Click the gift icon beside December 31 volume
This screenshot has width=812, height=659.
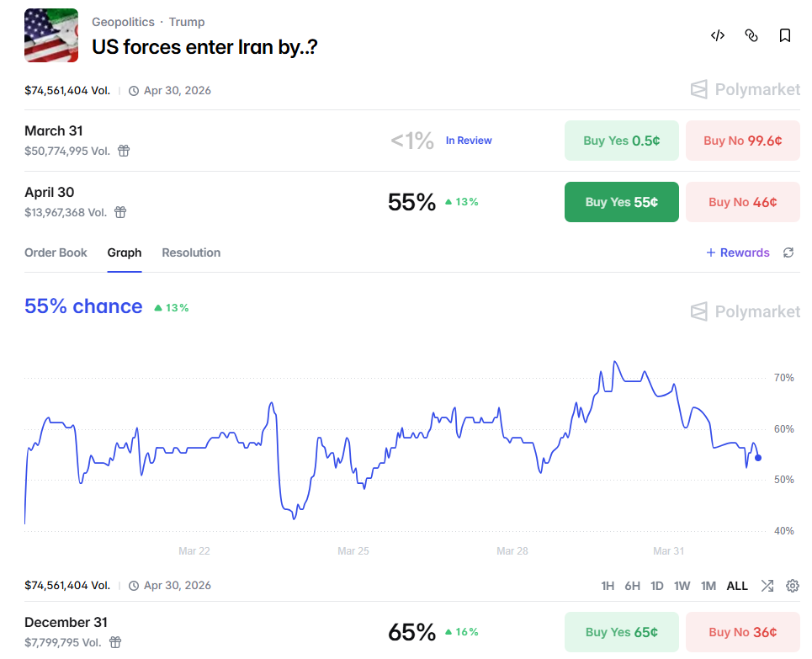(x=115, y=642)
